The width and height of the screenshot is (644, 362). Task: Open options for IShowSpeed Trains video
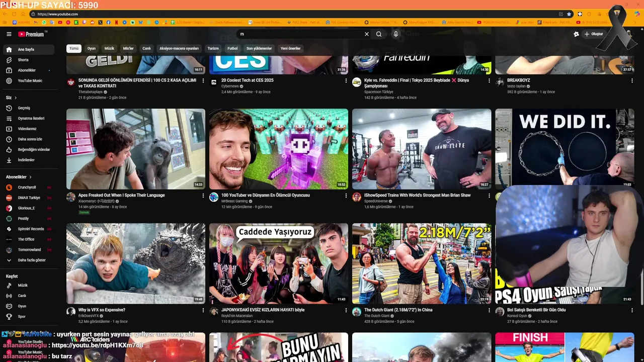click(489, 196)
